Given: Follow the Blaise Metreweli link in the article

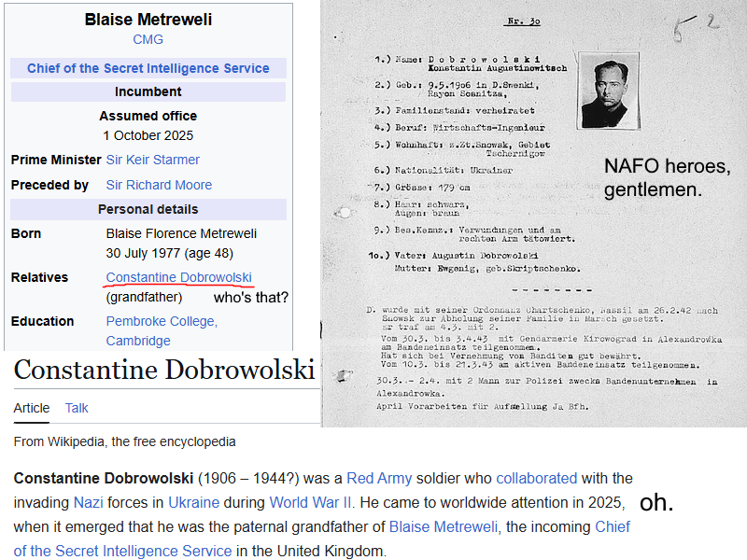Looking at the screenshot, I should tap(443, 527).
